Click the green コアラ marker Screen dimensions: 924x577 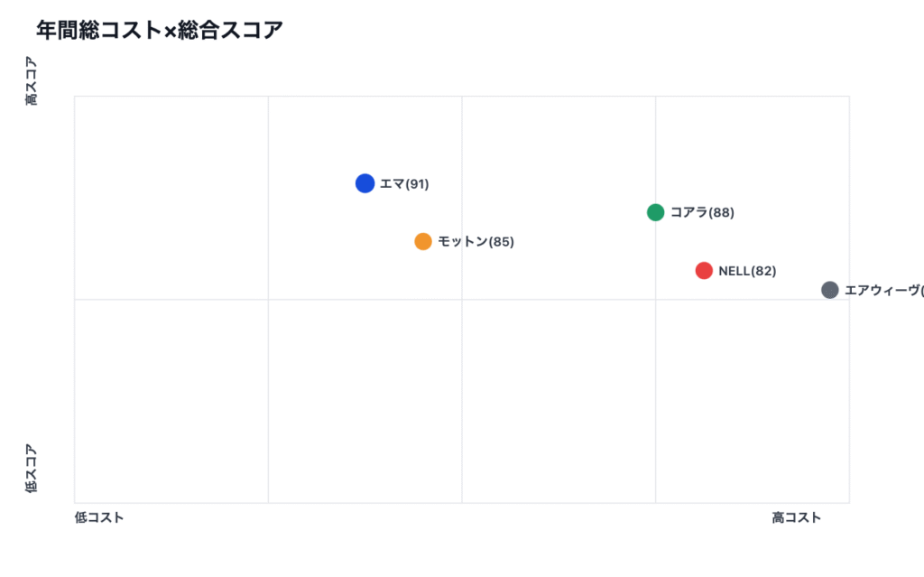pos(656,212)
